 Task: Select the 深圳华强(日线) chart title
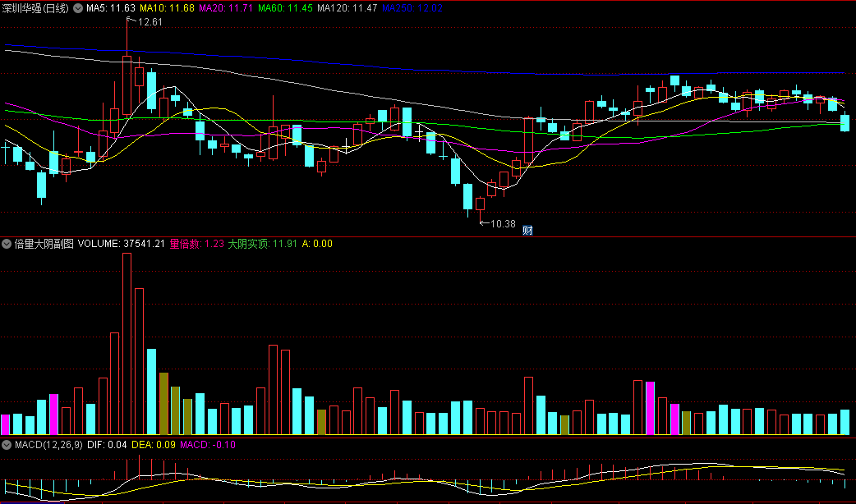35,8
